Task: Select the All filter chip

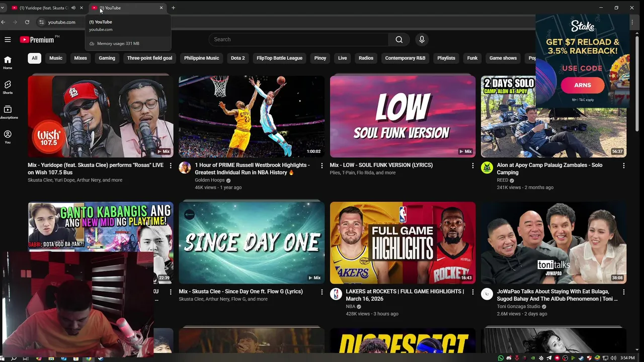Action: click(x=34, y=58)
